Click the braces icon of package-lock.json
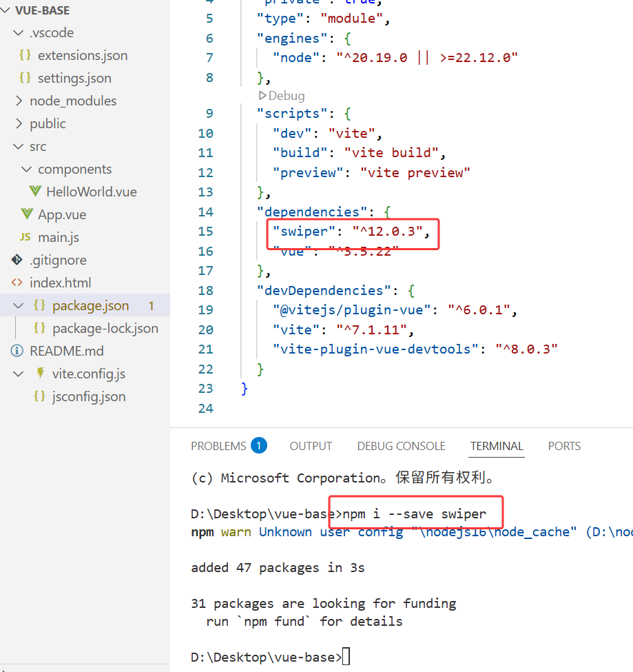This screenshot has width=633, height=672. tap(40, 328)
